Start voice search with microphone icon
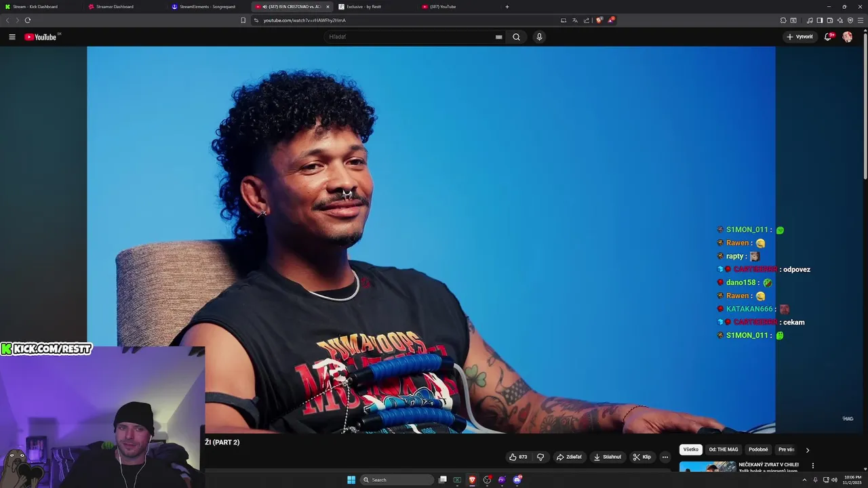The height and width of the screenshot is (488, 868). (x=539, y=37)
